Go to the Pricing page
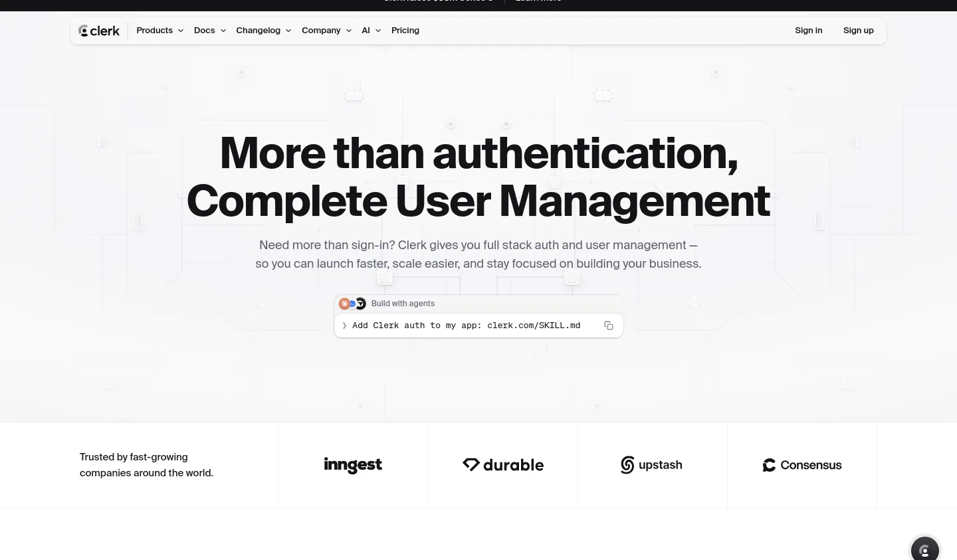 pyautogui.click(x=405, y=31)
